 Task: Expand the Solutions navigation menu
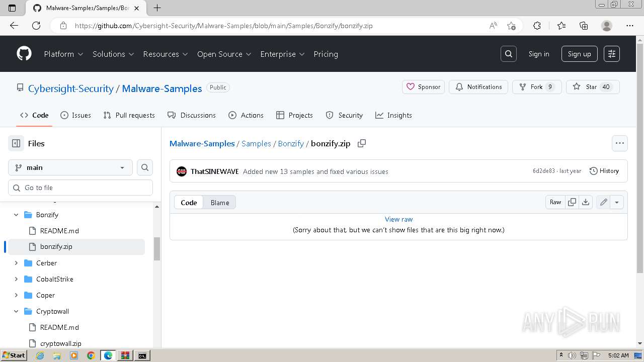[x=113, y=54]
